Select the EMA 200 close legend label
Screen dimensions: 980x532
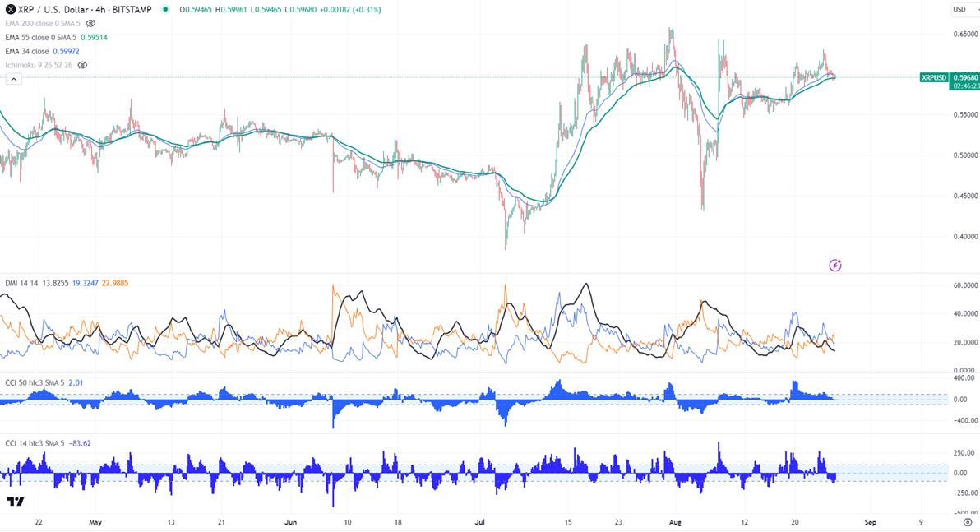(x=43, y=23)
